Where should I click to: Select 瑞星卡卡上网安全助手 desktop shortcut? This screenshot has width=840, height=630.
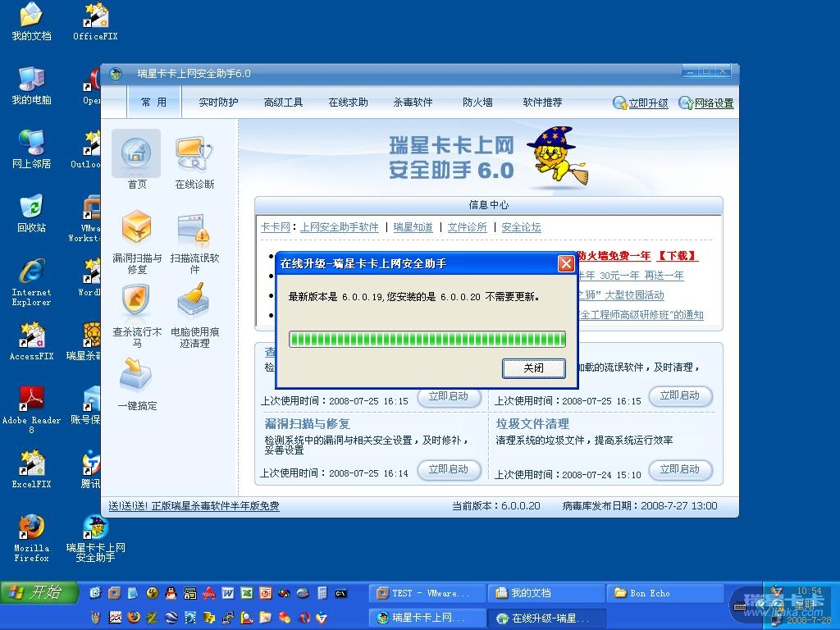click(x=95, y=538)
